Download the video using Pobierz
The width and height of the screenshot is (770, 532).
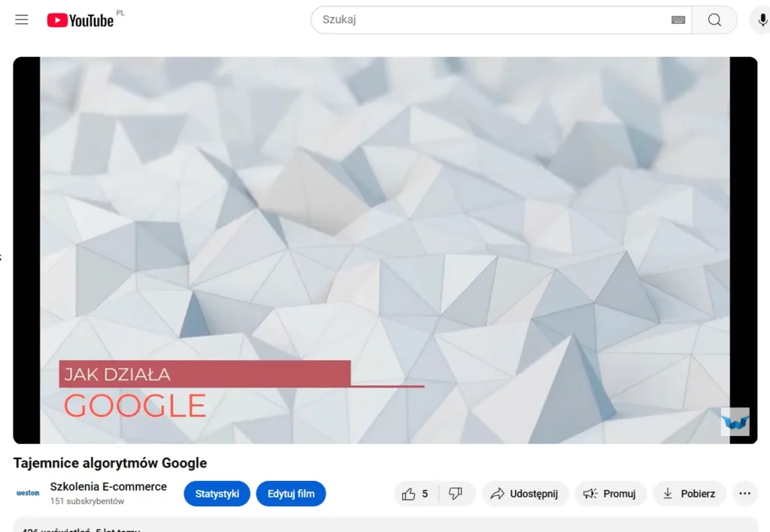click(689, 494)
